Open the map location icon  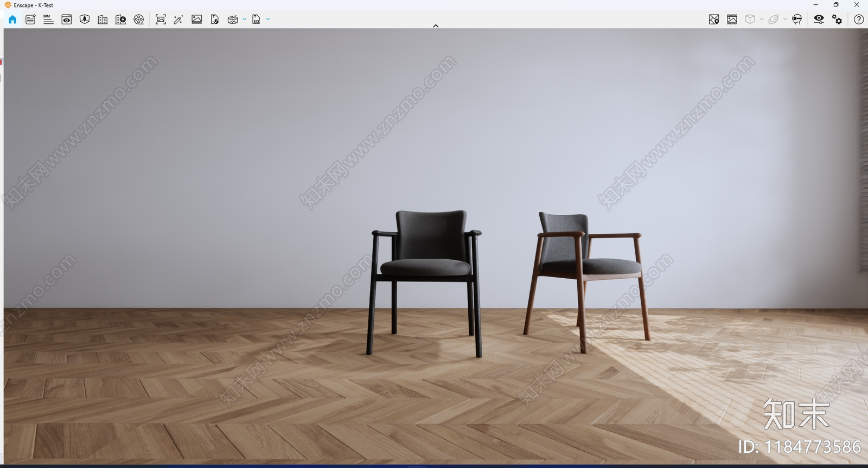pyautogui.click(x=714, y=20)
